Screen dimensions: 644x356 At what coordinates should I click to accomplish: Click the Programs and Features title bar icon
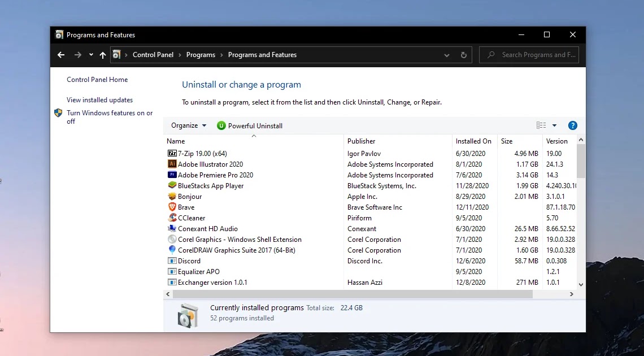[x=59, y=35]
